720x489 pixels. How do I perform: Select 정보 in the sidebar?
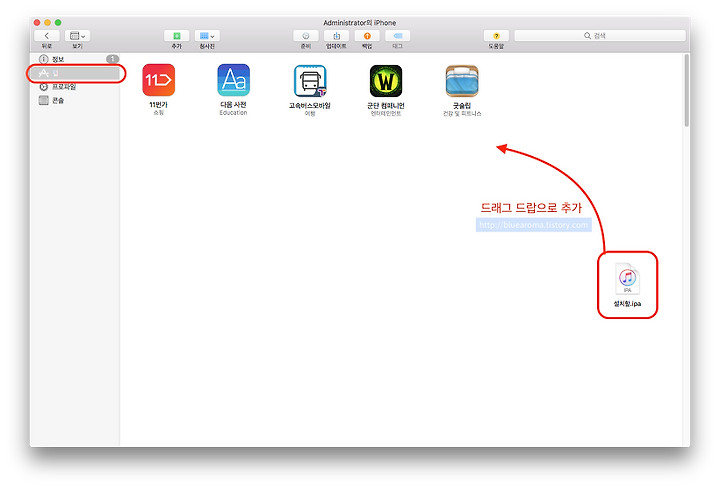[x=75, y=59]
